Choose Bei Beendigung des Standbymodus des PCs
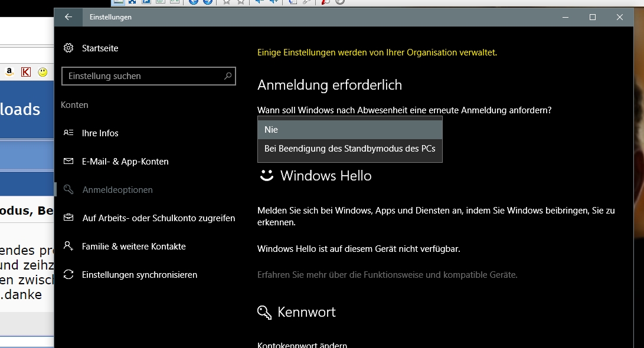 click(x=350, y=149)
